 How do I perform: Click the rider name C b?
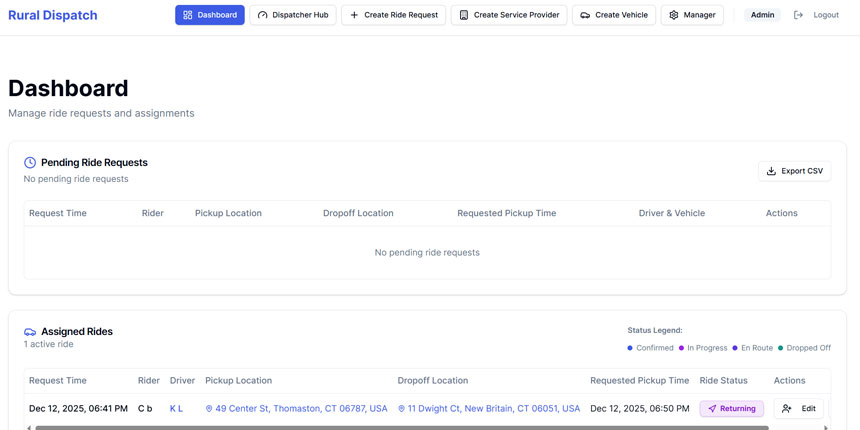145,409
